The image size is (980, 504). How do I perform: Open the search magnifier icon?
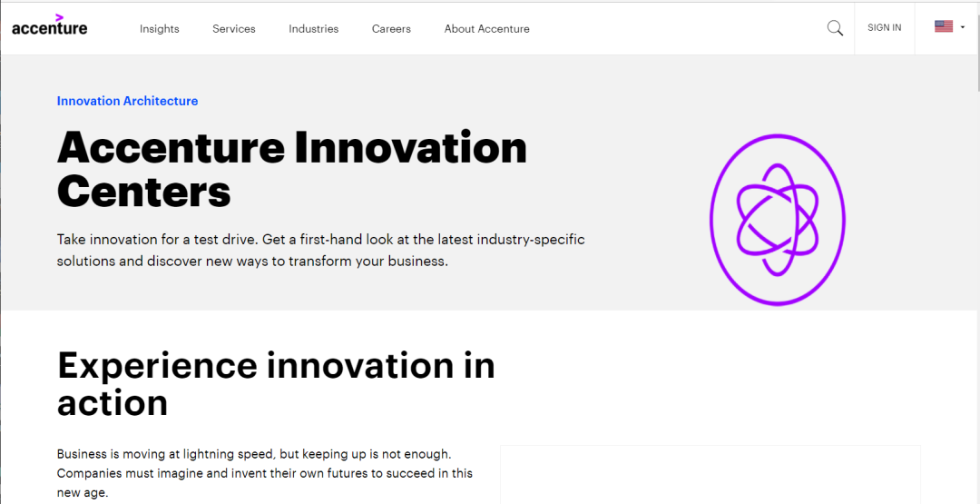point(835,28)
